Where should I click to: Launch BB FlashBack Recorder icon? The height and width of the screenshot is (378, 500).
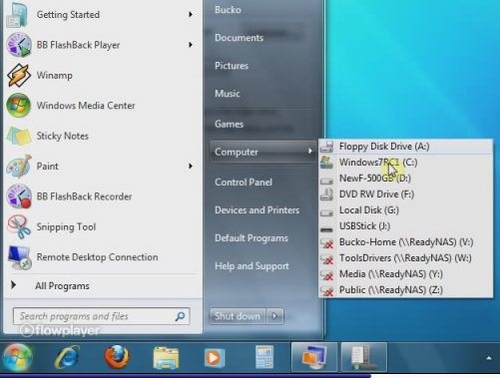click(19, 196)
